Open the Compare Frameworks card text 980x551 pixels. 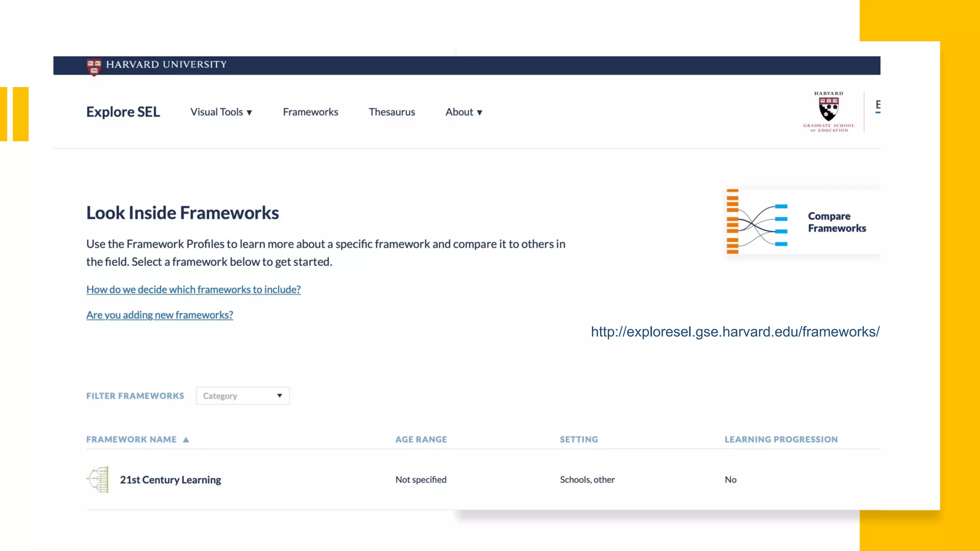(837, 222)
